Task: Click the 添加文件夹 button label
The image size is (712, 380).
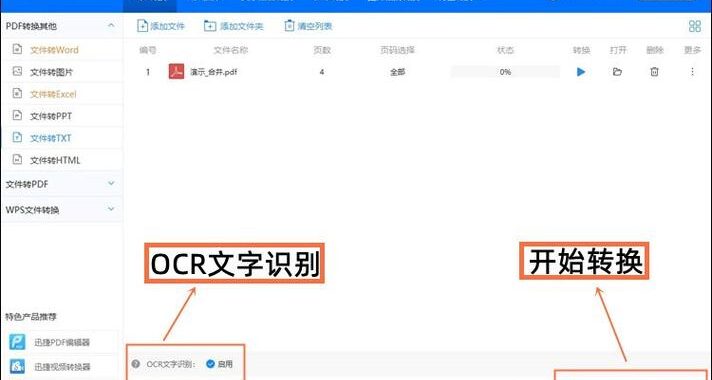Action: (242, 26)
